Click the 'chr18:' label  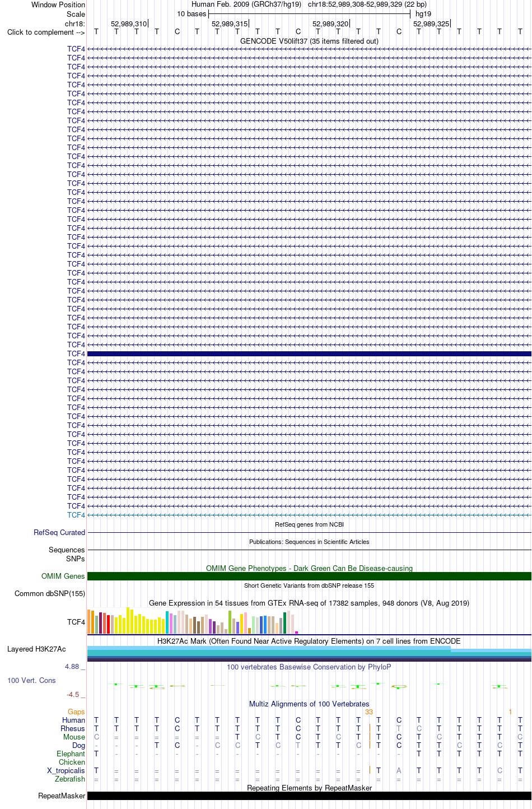tap(75, 24)
